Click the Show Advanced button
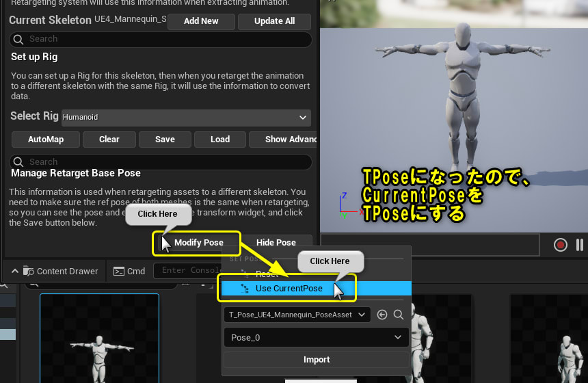This screenshot has width=588, height=383. 283,140
